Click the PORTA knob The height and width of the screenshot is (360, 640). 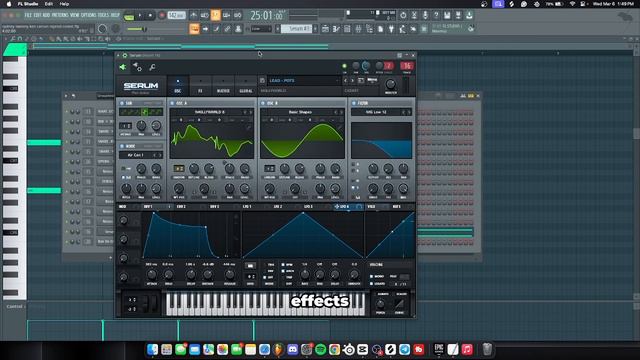[380, 304]
